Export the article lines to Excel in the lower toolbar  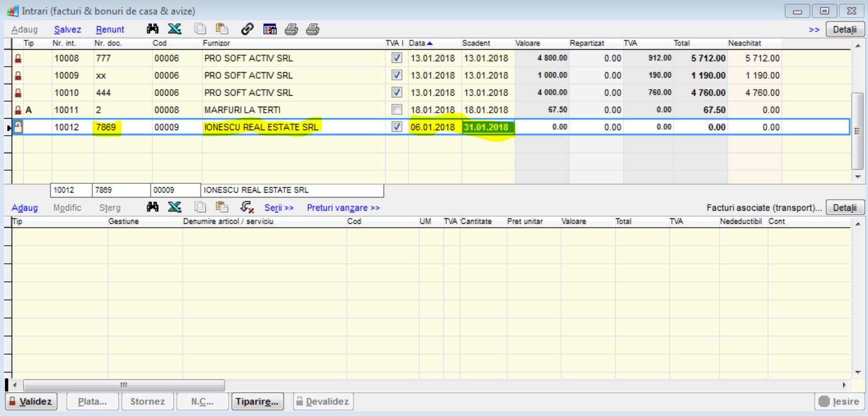coord(175,207)
